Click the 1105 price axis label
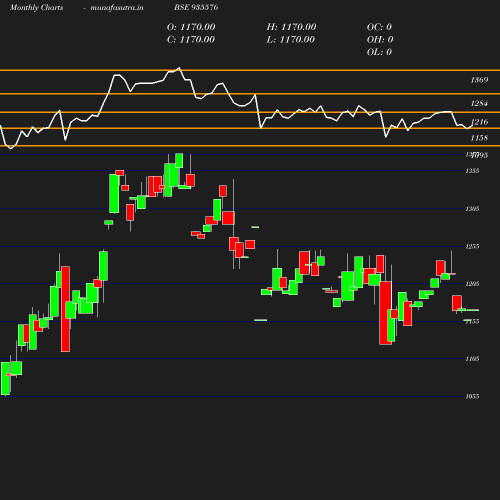 [472, 359]
